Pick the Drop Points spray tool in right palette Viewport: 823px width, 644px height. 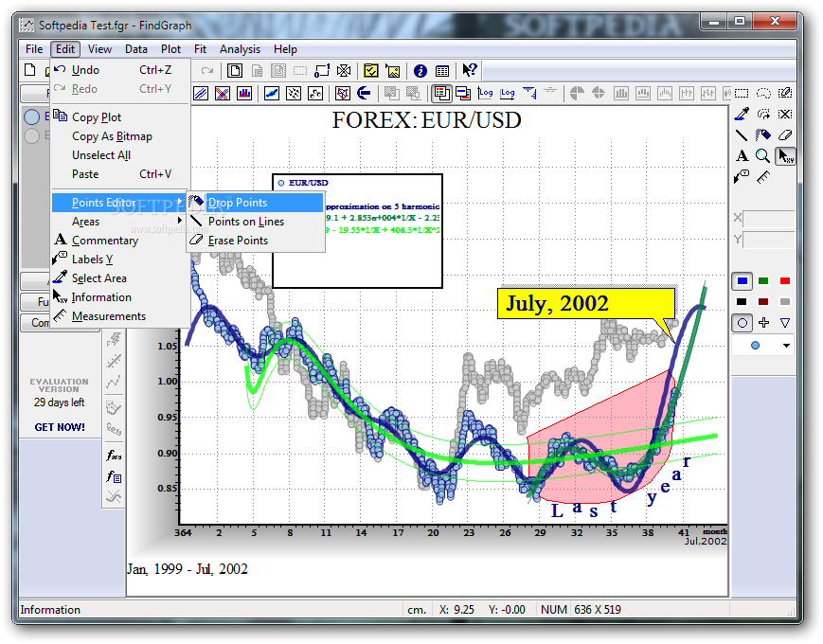click(x=763, y=134)
